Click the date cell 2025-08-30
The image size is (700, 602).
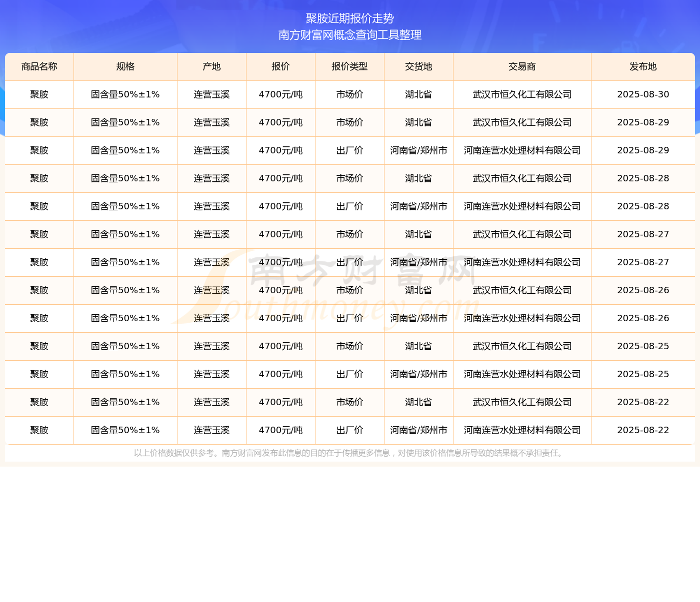click(643, 94)
